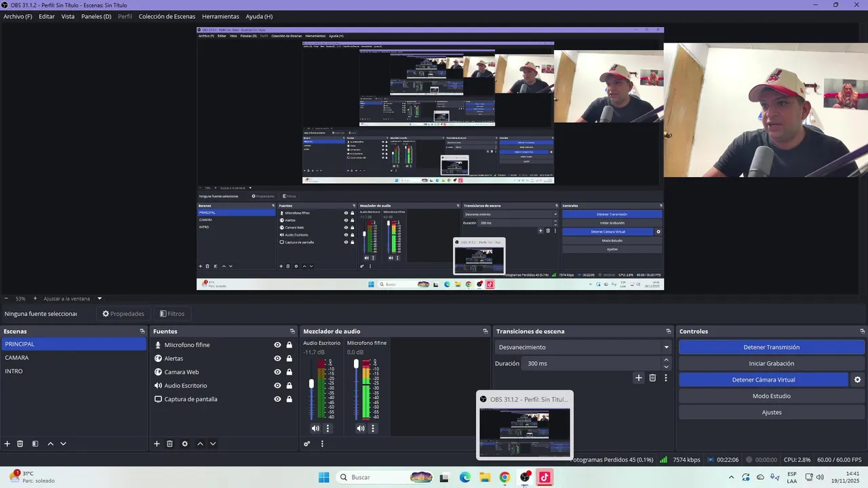Undock the Controles panel
The height and width of the screenshot is (488, 868).
point(861,331)
